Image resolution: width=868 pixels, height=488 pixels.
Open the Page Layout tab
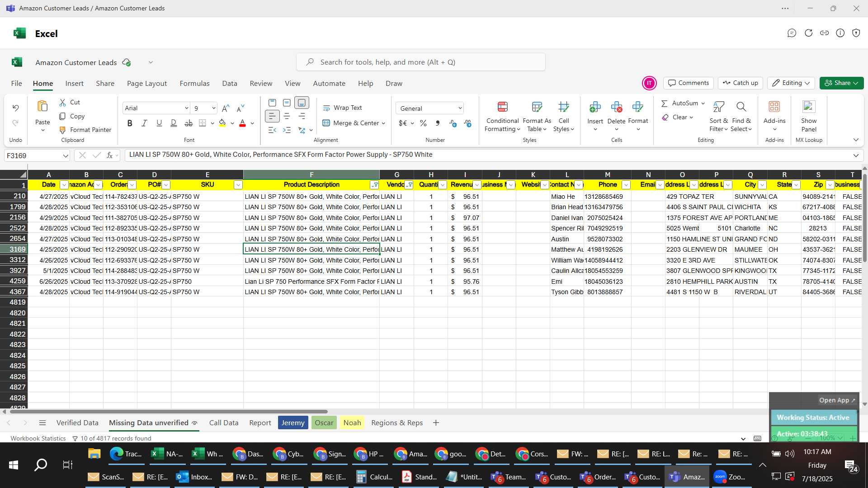pyautogui.click(x=147, y=84)
